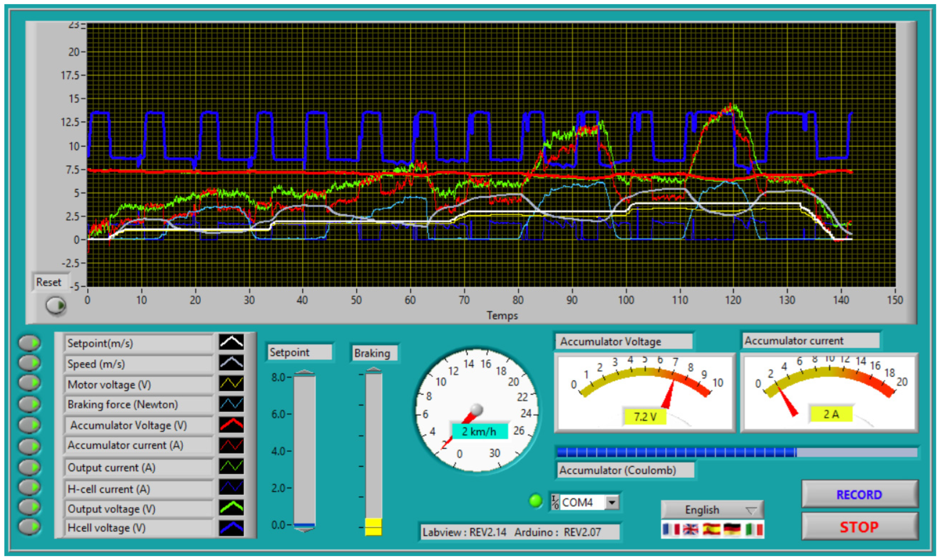Click the Accumulator current plot swatch
The height and width of the screenshot is (560, 940).
point(232,445)
